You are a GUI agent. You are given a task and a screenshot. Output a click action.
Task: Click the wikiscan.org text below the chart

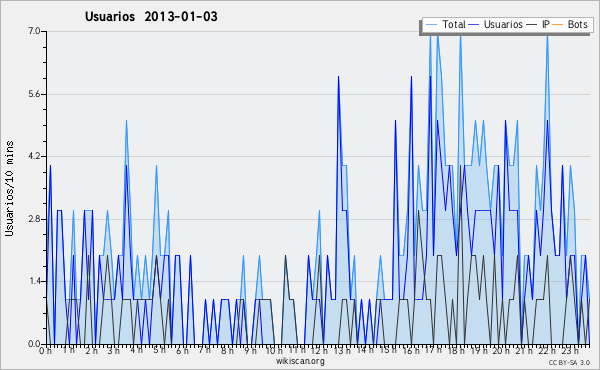(x=300, y=361)
